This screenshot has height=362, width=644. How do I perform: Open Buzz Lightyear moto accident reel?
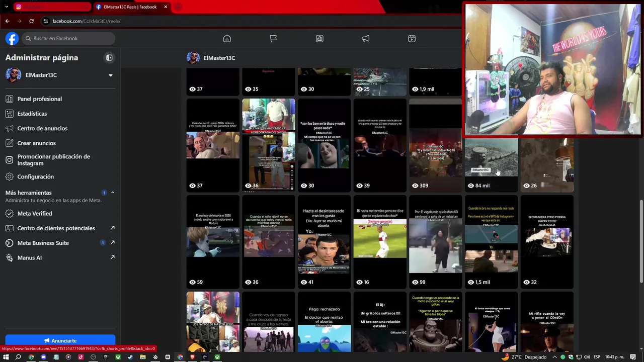tap(436, 322)
